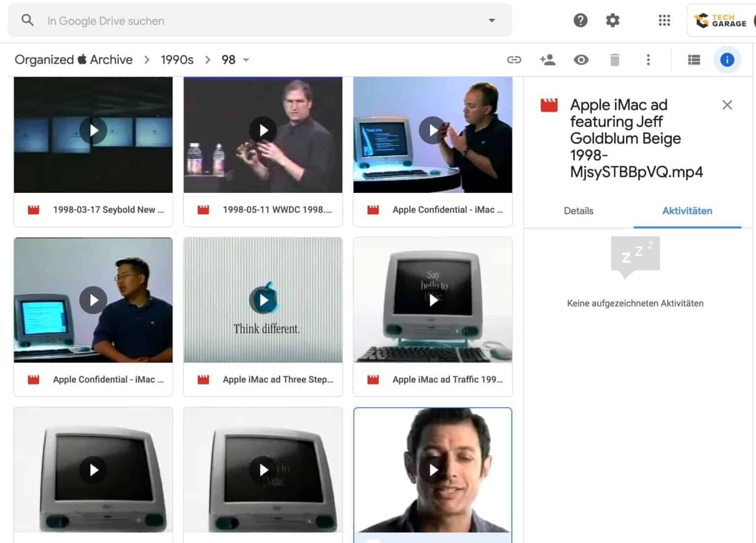
Task: Open the Google apps grid
Action: [664, 20]
